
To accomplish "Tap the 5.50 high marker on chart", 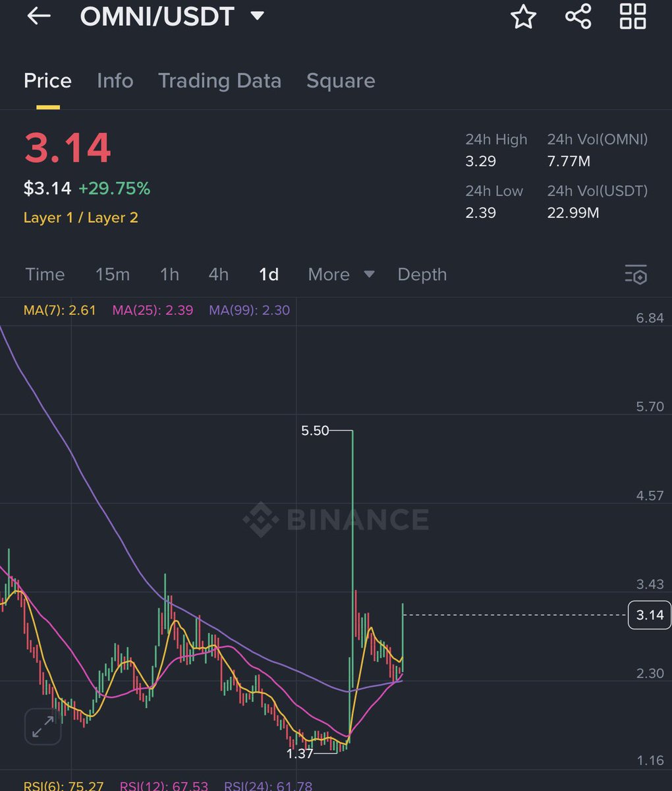I will pos(315,430).
